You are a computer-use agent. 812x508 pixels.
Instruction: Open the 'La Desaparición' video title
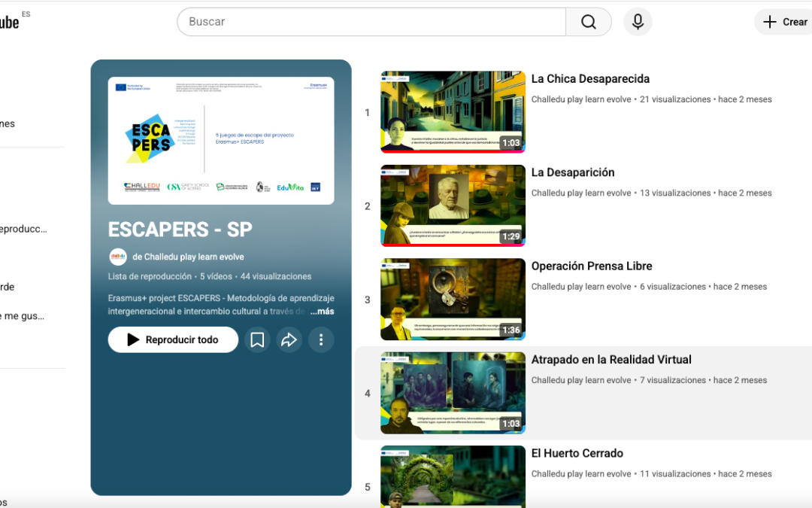coord(573,172)
